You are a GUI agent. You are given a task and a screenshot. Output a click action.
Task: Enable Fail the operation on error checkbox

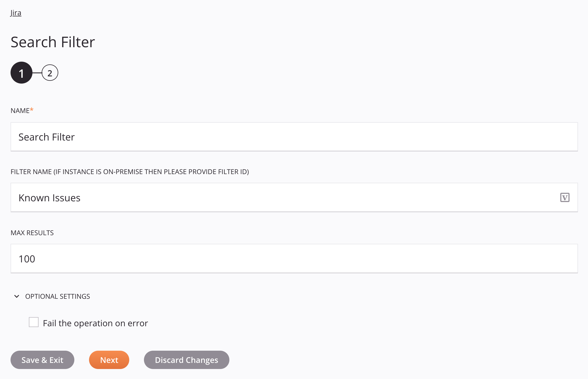pyautogui.click(x=34, y=322)
